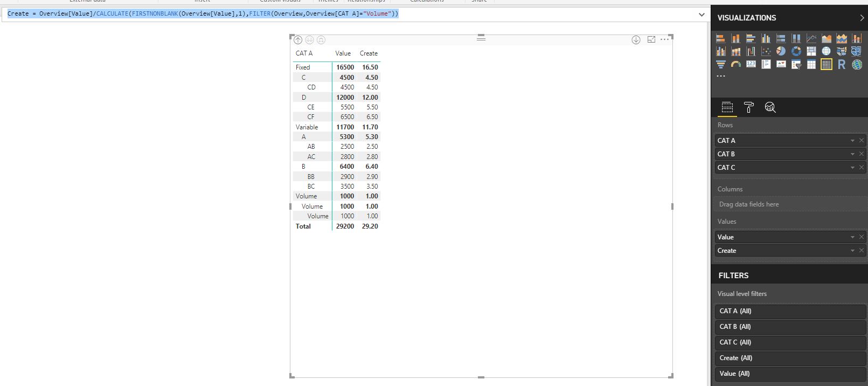
Task: Select the filled map visual
Action: (x=842, y=51)
